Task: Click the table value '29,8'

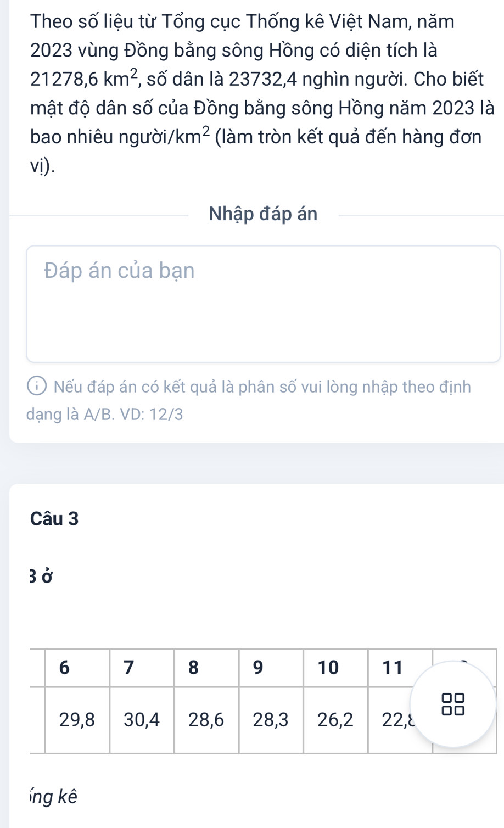Action: 77,719
